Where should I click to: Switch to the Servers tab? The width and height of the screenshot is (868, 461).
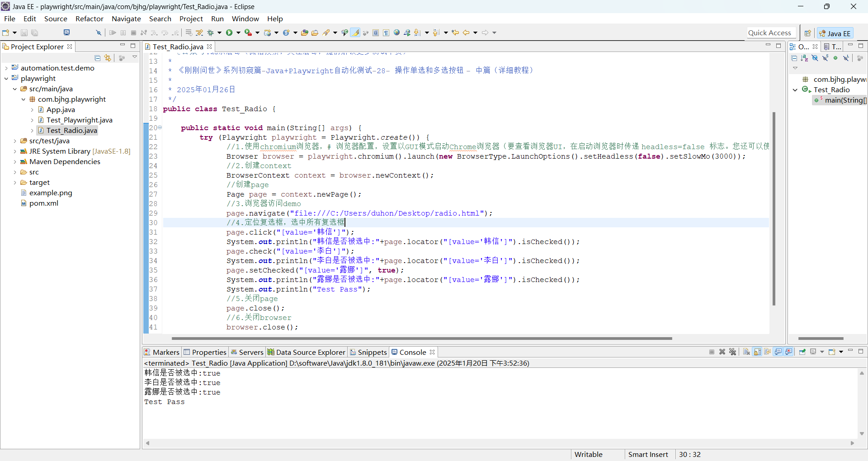pos(247,352)
